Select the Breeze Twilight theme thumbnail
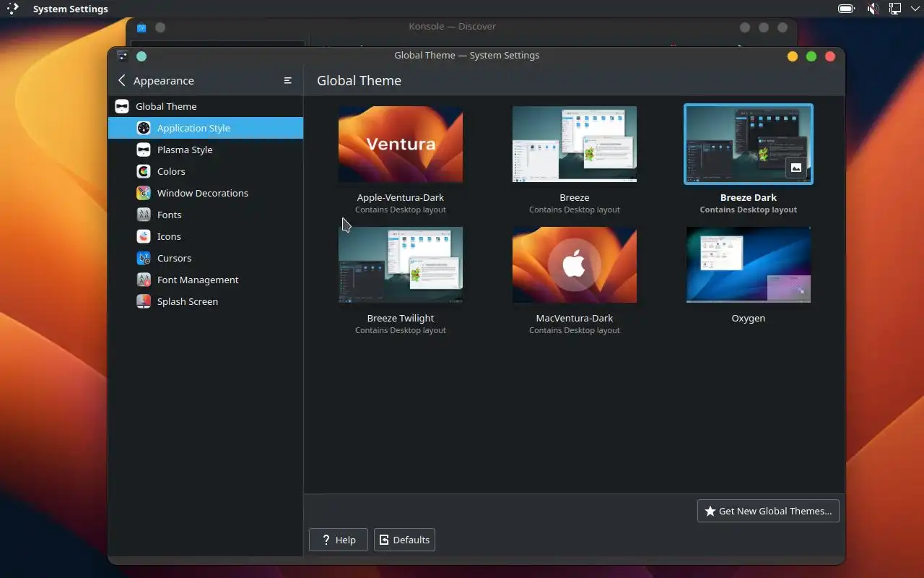 point(401,265)
